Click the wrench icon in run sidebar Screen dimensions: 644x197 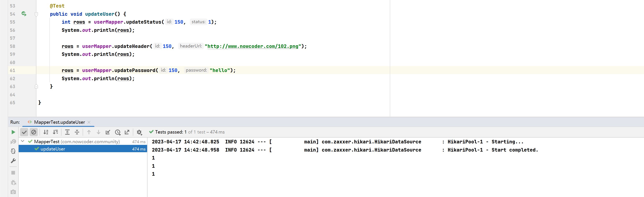click(13, 161)
